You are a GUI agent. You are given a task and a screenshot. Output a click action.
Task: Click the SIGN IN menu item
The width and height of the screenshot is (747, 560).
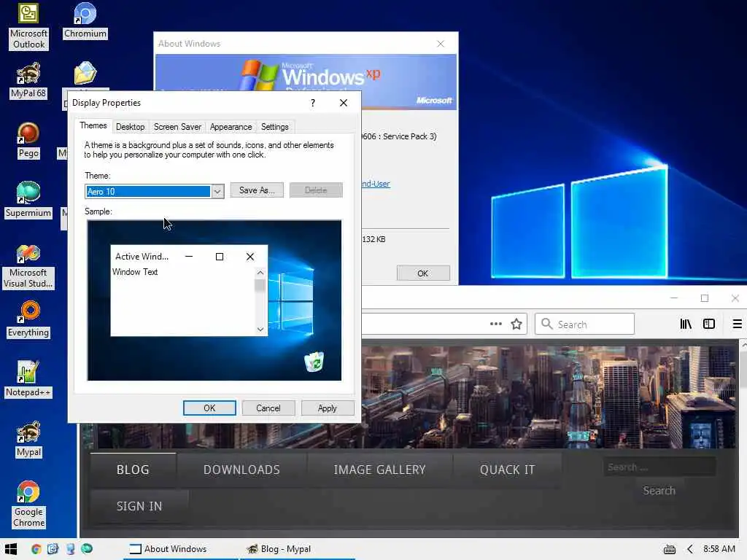139,506
